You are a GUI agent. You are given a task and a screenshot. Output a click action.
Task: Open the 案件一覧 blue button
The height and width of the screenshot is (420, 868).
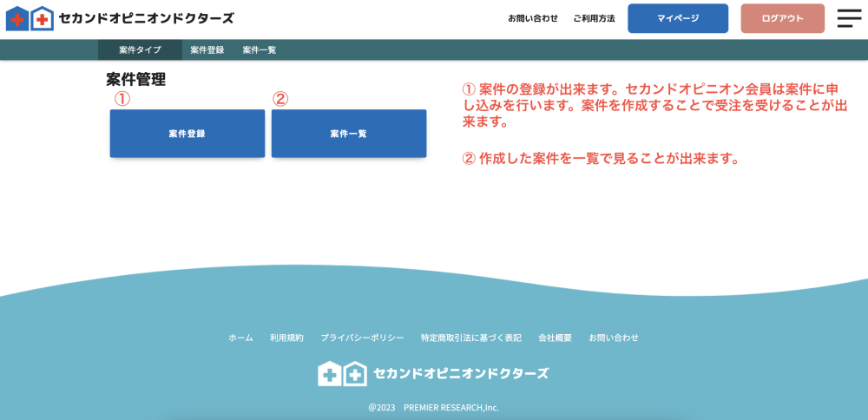(x=349, y=134)
